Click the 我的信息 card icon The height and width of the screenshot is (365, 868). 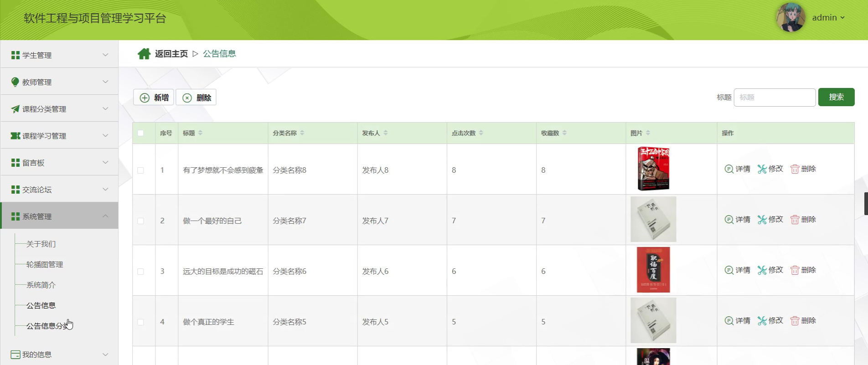coord(15,355)
